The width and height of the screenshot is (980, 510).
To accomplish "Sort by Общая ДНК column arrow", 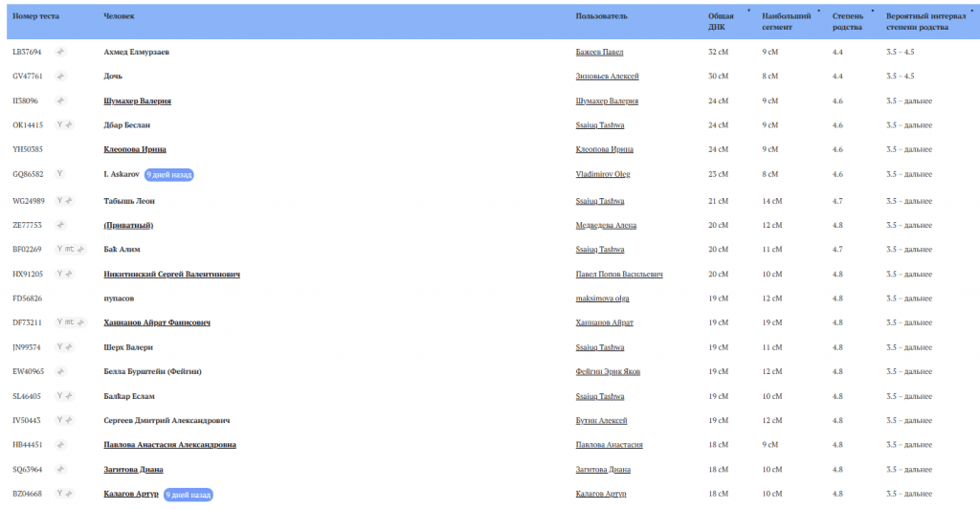I will point(748,11).
